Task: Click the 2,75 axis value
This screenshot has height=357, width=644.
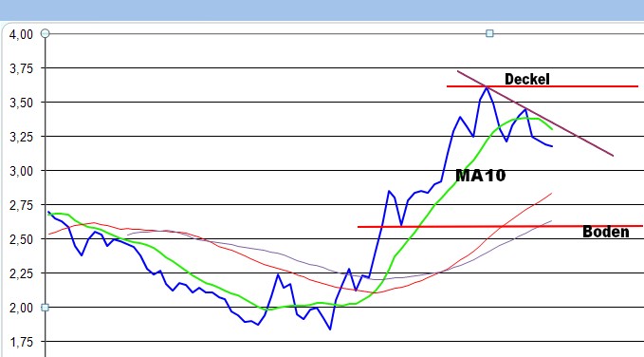Action: point(21,205)
